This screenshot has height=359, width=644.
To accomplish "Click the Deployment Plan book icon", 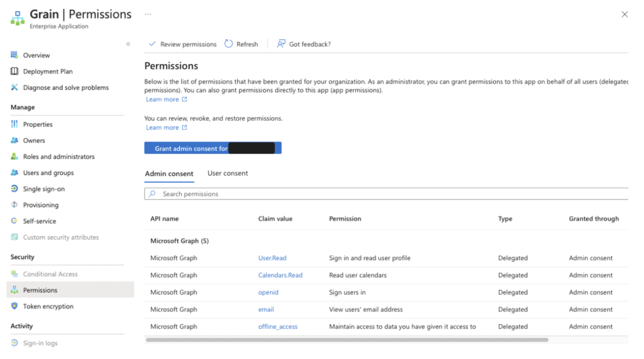I will tap(14, 71).
